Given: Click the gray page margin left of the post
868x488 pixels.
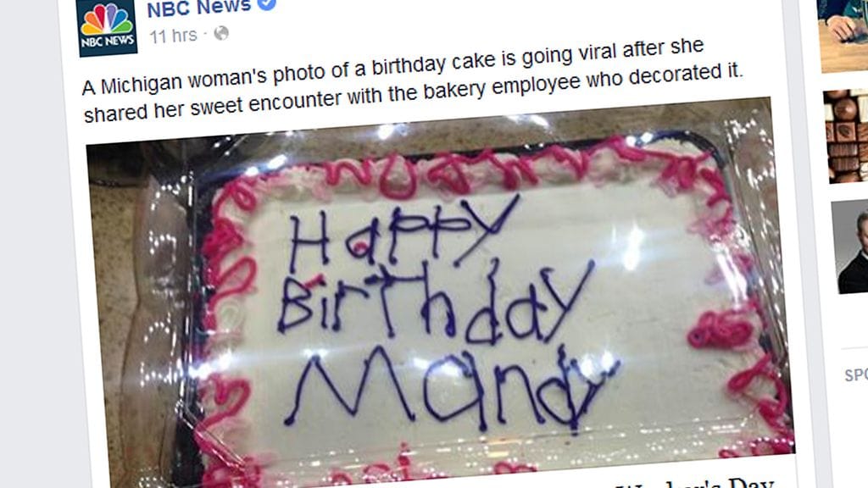Looking at the screenshot, I should (x=29, y=244).
